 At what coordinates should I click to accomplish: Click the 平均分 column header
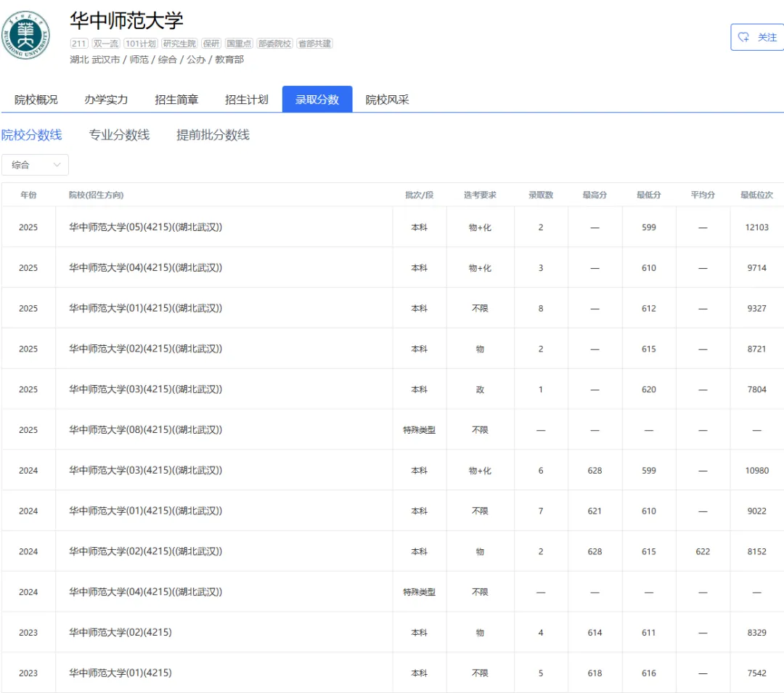[x=703, y=195]
